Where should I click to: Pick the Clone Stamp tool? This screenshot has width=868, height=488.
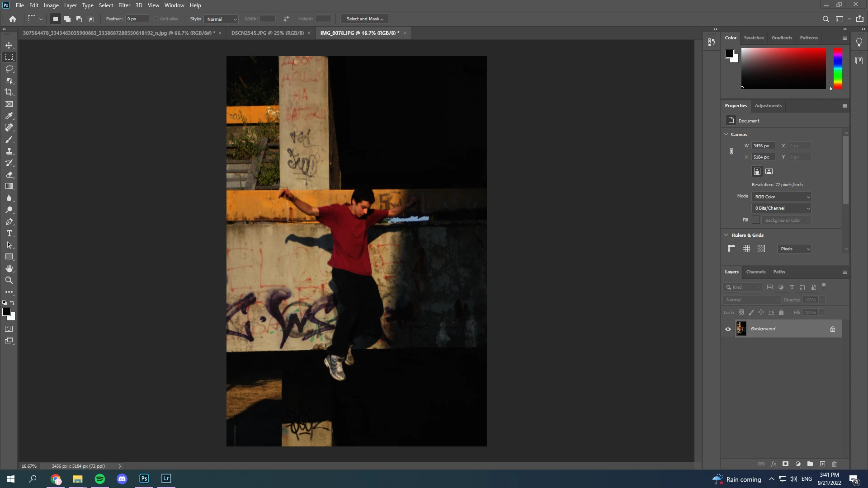pos(9,151)
